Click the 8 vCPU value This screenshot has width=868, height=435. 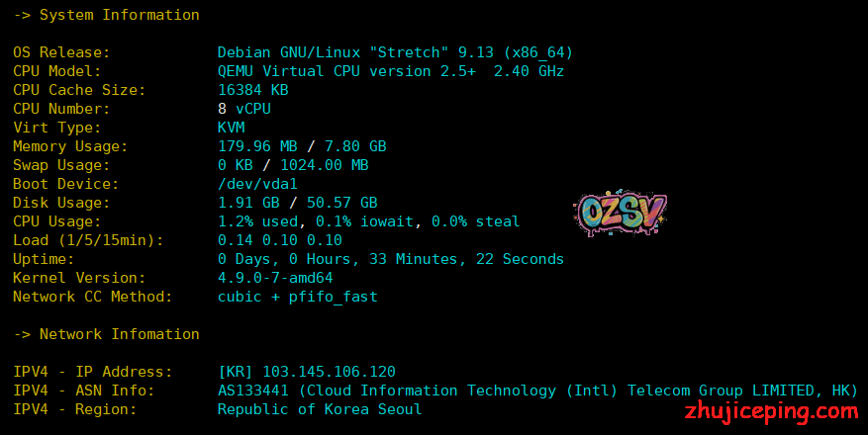(243, 109)
